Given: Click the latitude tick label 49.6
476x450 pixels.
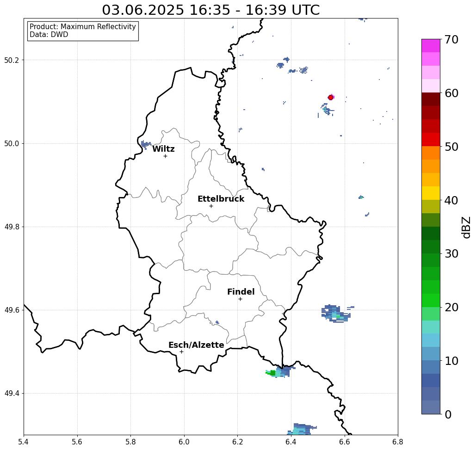Looking at the screenshot, I should (x=12, y=310).
